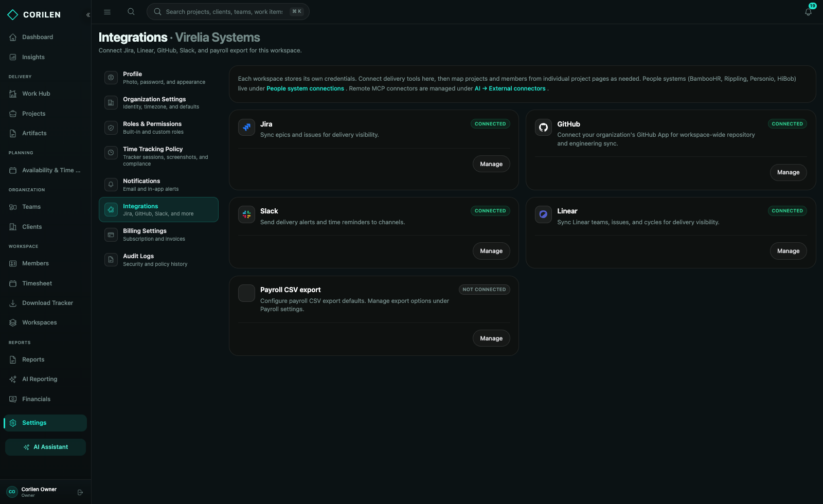Go to Insights page

(45, 57)
